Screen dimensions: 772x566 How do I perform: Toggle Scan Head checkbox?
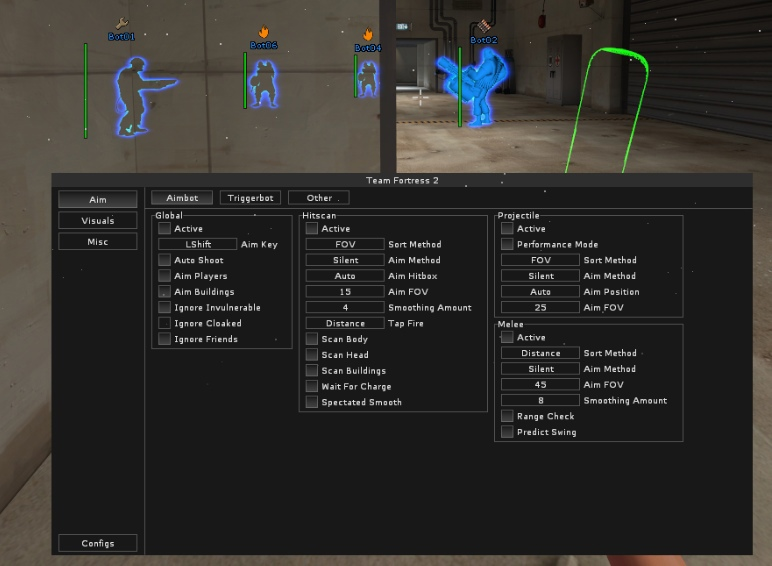coord(312,354)
